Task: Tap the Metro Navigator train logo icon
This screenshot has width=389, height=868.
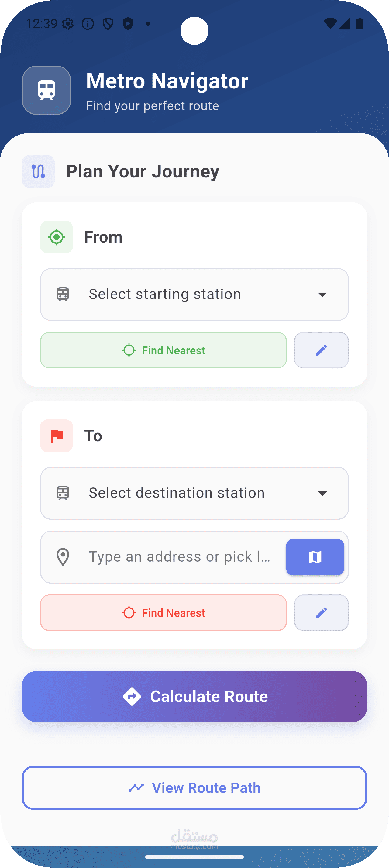Action: pos(46,90)
